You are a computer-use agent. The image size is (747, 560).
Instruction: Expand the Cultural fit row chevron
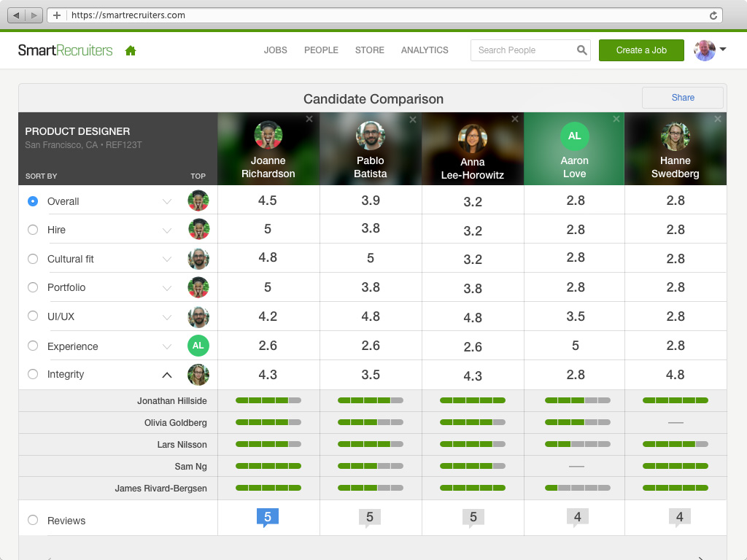point(167,259)
